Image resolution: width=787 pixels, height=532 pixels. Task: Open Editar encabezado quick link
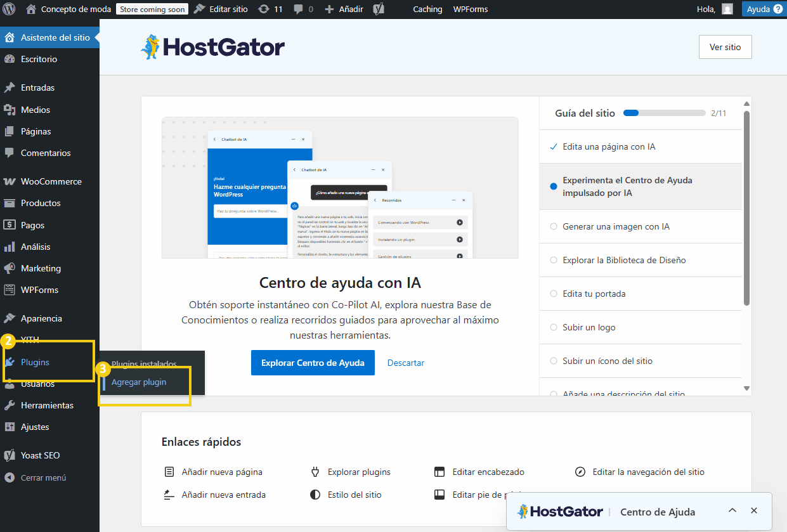479,472
